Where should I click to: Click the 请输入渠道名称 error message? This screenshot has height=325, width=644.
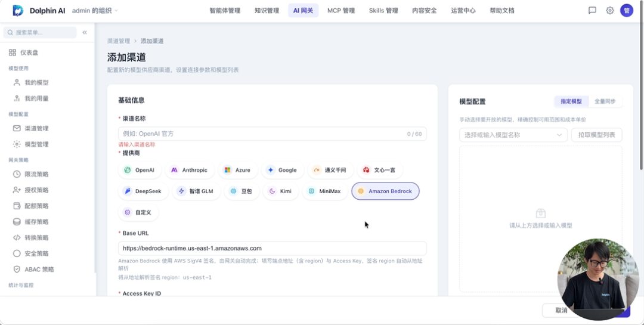click(137, 145)
